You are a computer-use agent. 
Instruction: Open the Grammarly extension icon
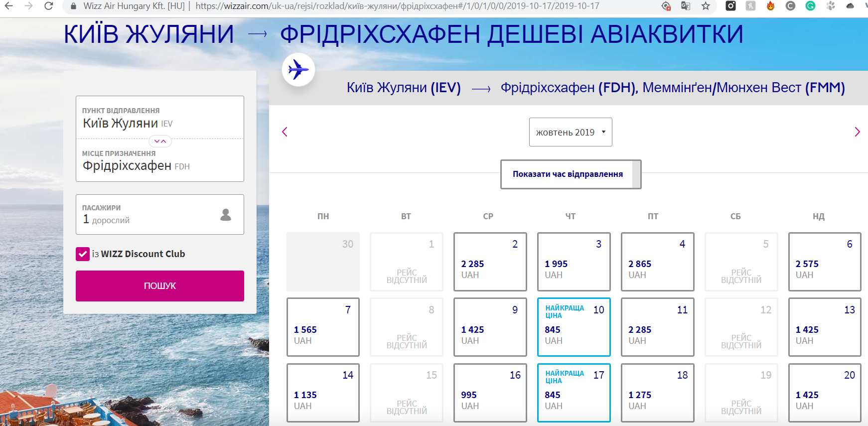tap(810, 6)
